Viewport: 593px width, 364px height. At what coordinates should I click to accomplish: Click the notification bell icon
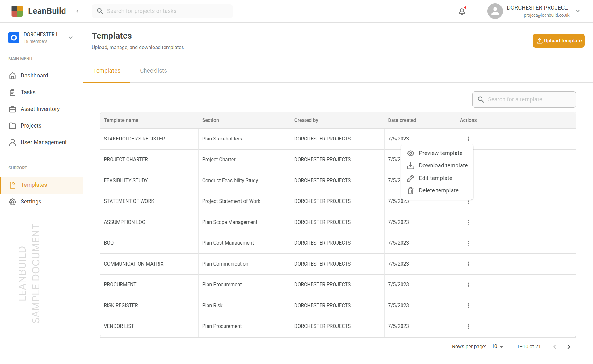tap(462, 11)
